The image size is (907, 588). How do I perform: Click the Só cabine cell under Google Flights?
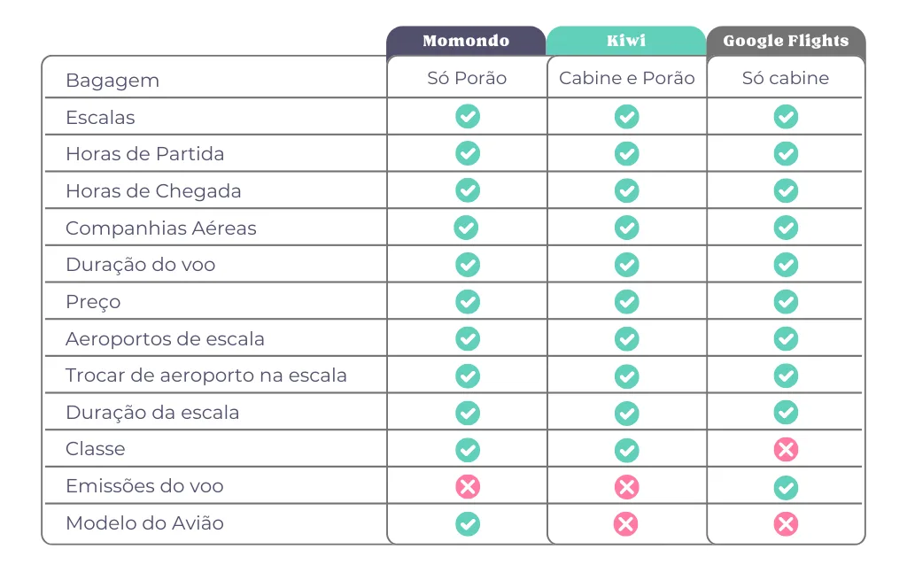pos(786,78)
